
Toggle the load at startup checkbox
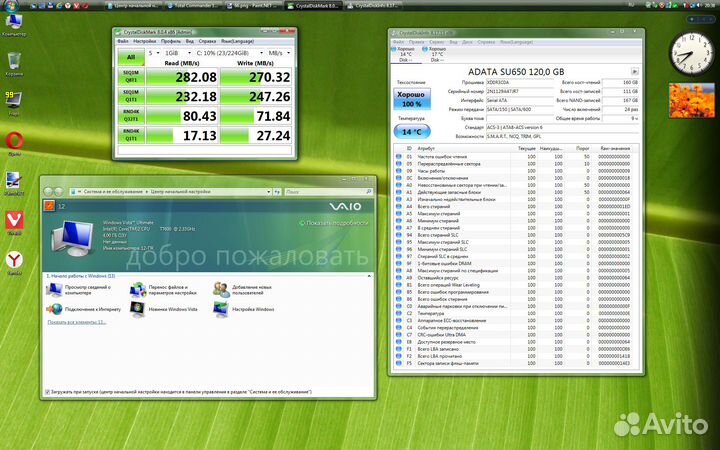47,392
